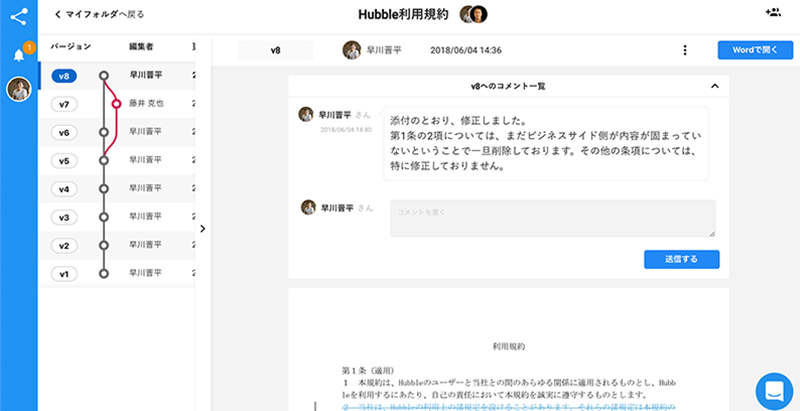Click the v5 node on version graph
The height and width of the screenshot is (411, 800).
coord(104,161)
